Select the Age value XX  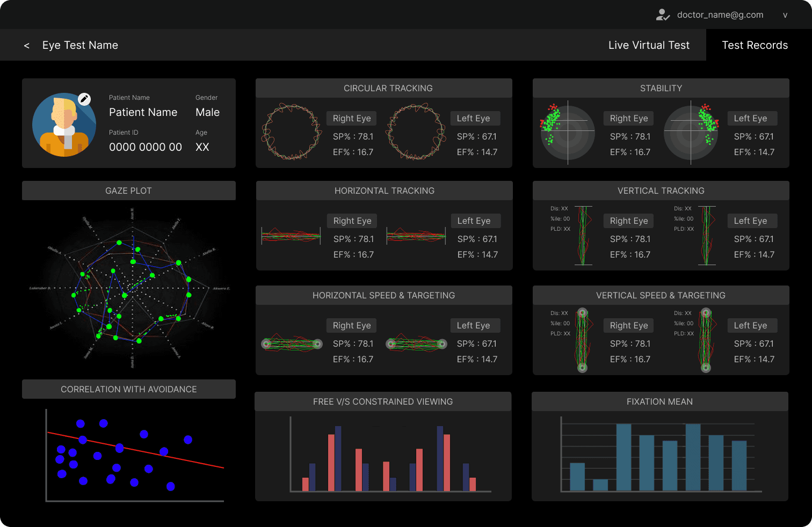[x=202, y=147]
